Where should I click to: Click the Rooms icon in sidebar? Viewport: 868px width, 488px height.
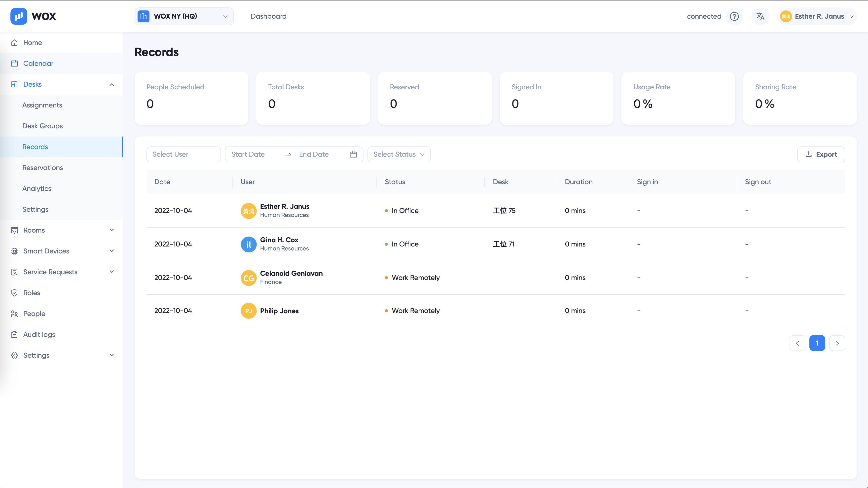pyautogui.click(x=14, y=230)
